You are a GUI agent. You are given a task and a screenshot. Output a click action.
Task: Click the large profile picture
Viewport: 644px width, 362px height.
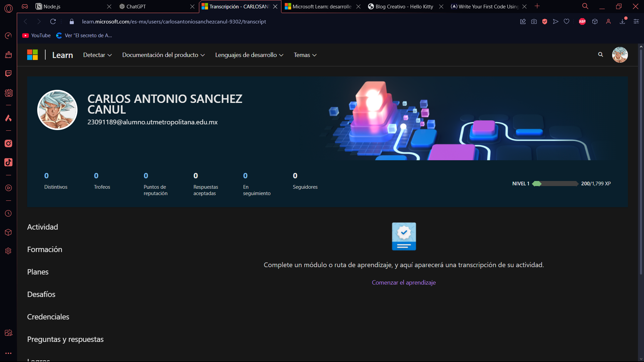(x=57, y=110)
